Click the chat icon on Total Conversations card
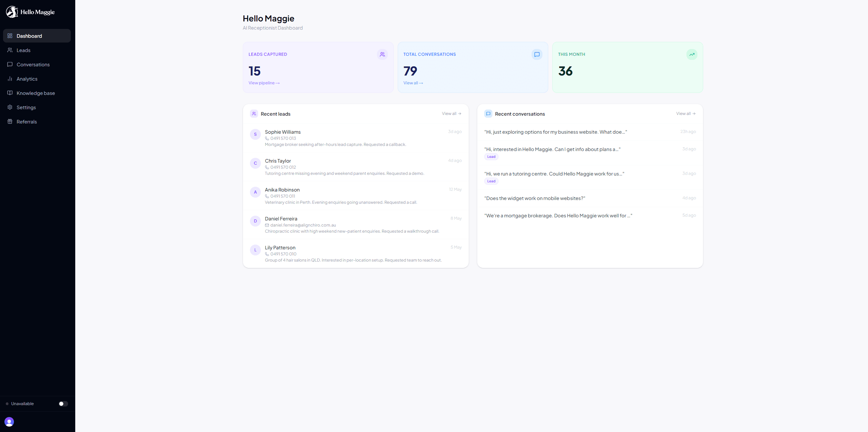 click(x=537, y=54)
